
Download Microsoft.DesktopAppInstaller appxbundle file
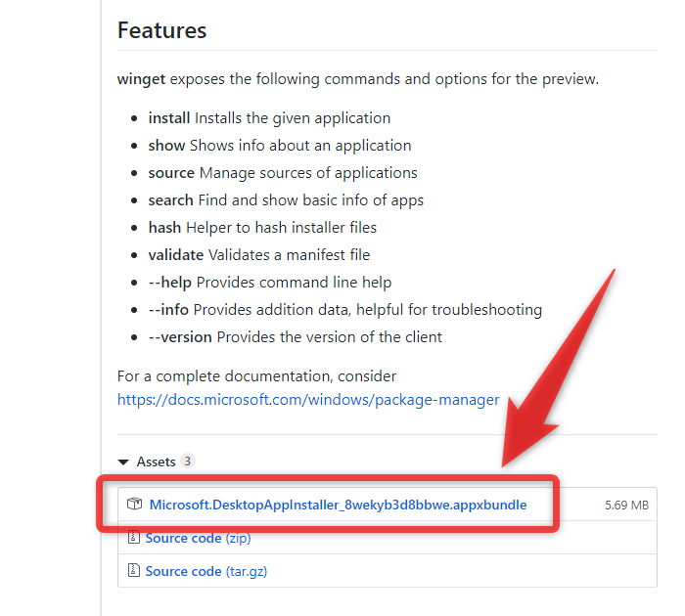coord(339,505)
